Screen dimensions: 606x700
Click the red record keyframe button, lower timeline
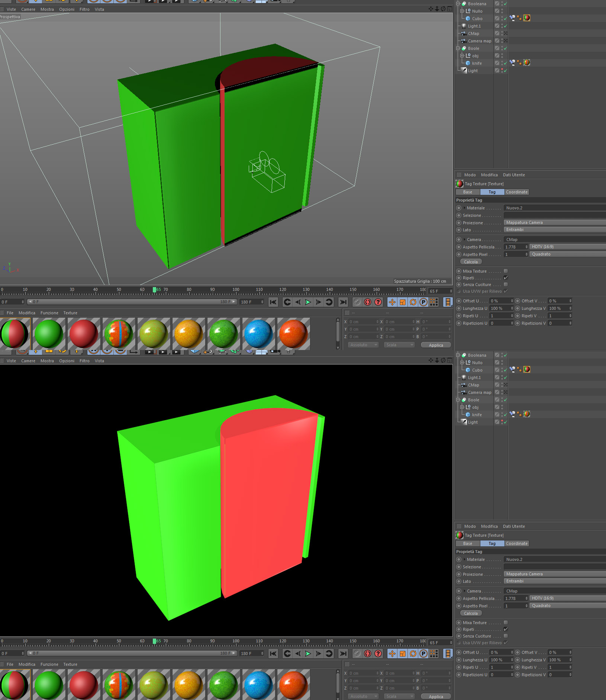coord(368,654)
